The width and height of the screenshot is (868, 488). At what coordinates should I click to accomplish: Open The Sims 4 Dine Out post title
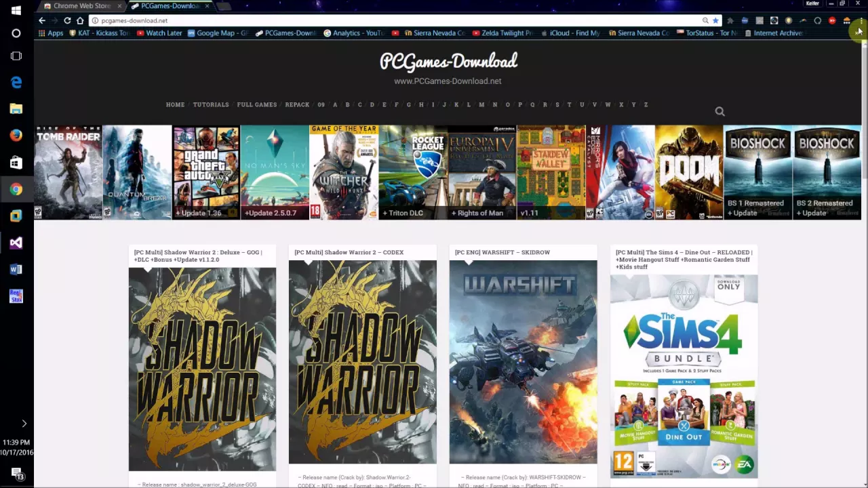tap(684, 260)
